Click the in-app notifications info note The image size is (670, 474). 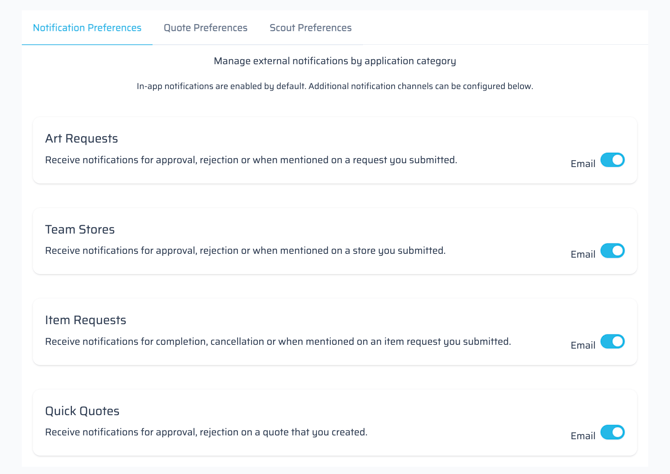[334, 86]
